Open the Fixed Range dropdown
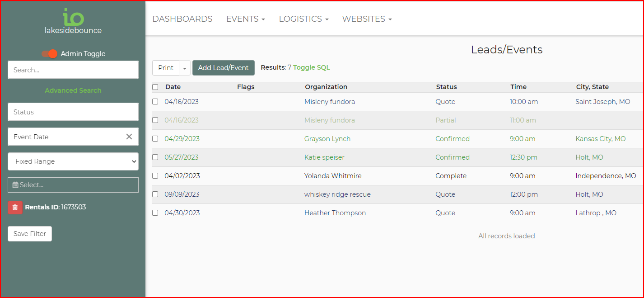 pyautogui.click(x=73, y=161)
